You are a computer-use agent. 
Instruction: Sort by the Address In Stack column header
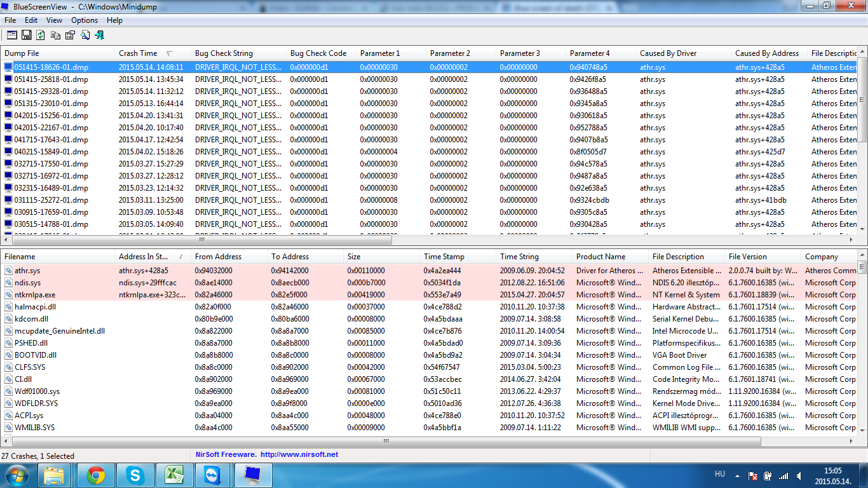(153, 257)
